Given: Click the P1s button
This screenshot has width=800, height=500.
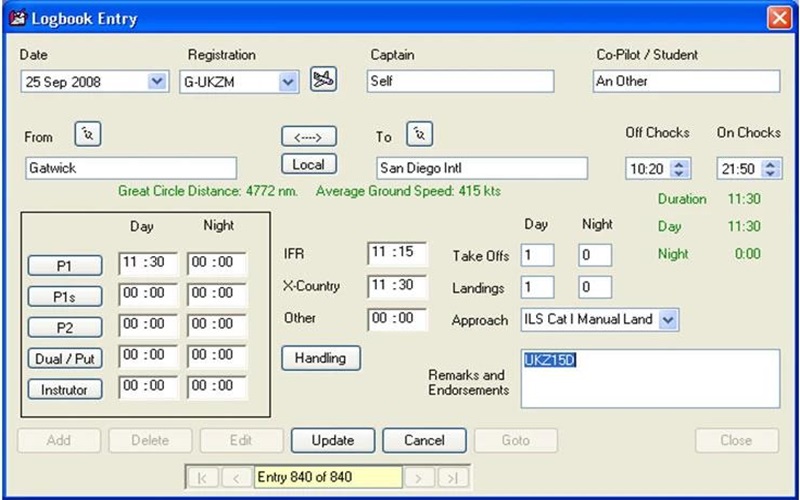Looking at the screenshot, I should click(65, 297).
